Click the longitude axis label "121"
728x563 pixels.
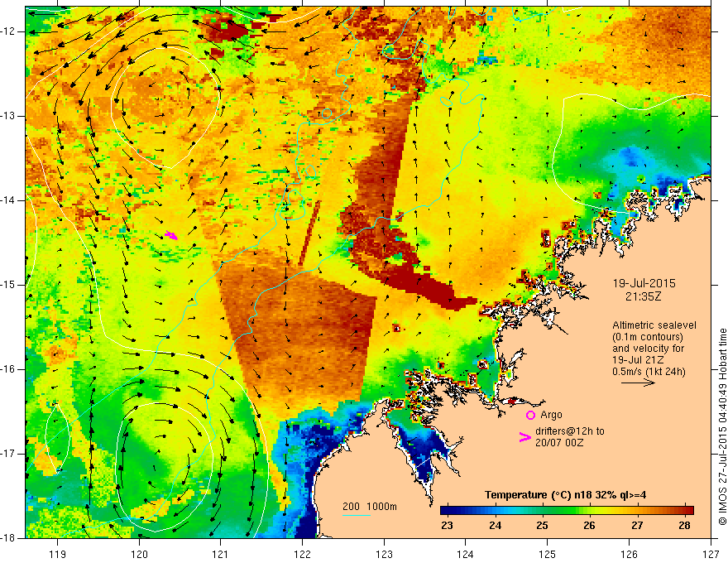tap(221, 554)
